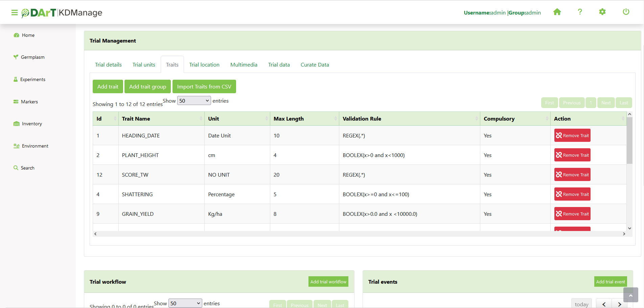Click the Import Traits from CSV button
Screen dimensions: 644x308
tap(204, 86)
